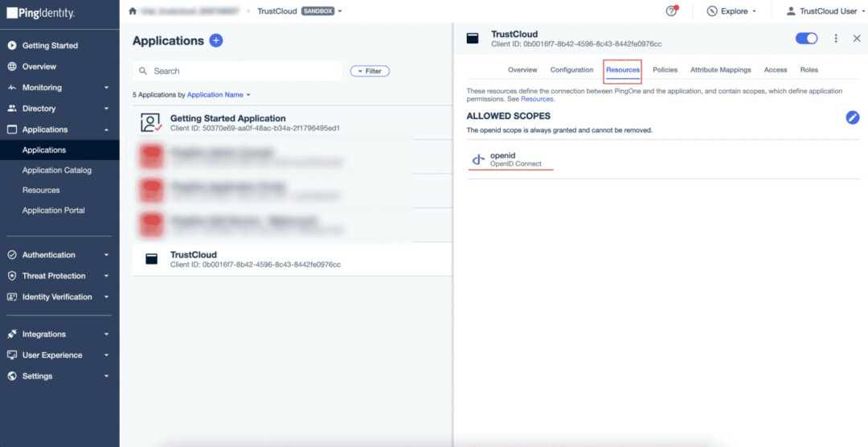Select Applications submenu item
The height and width of the screenshot is (447, 868).
coord(44,150)
